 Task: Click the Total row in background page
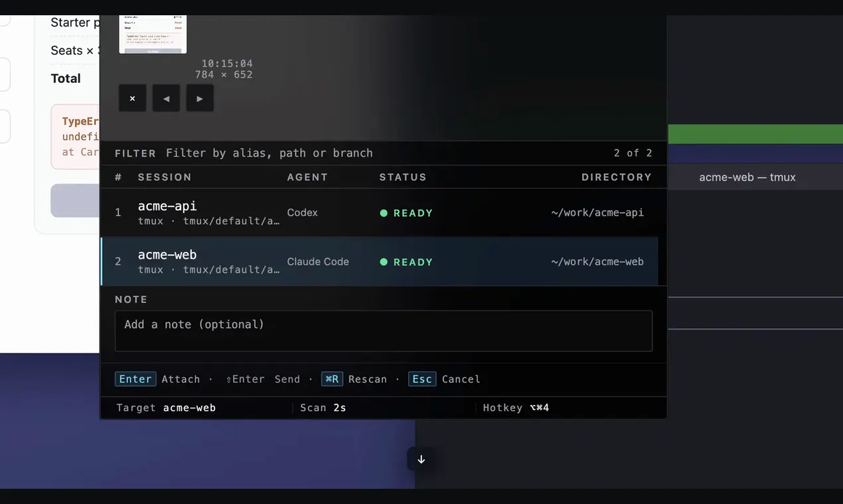[66, 78]
